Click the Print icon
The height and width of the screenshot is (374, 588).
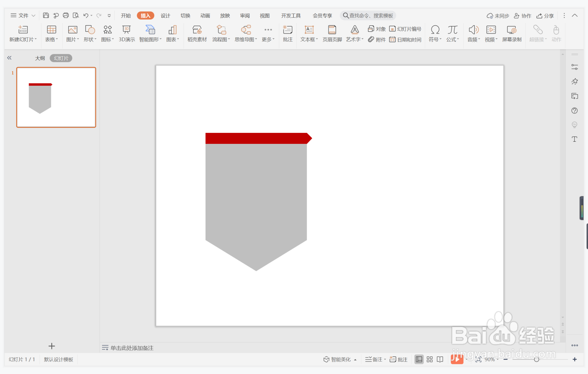coord(66,15)
